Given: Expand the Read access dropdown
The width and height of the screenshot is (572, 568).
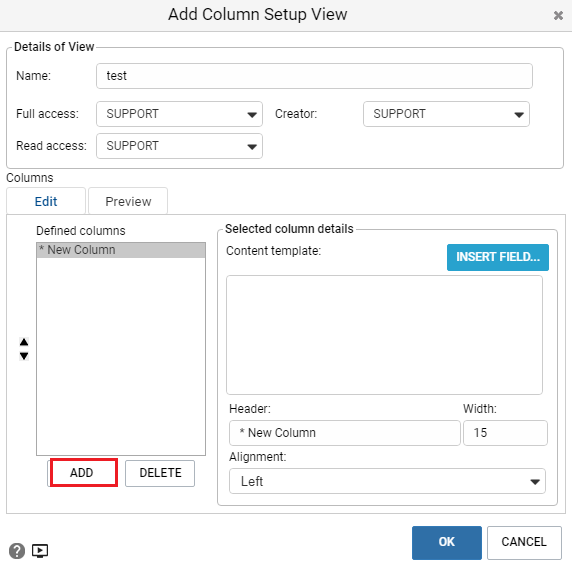Looking at the screenshot, I should [179, 146].
